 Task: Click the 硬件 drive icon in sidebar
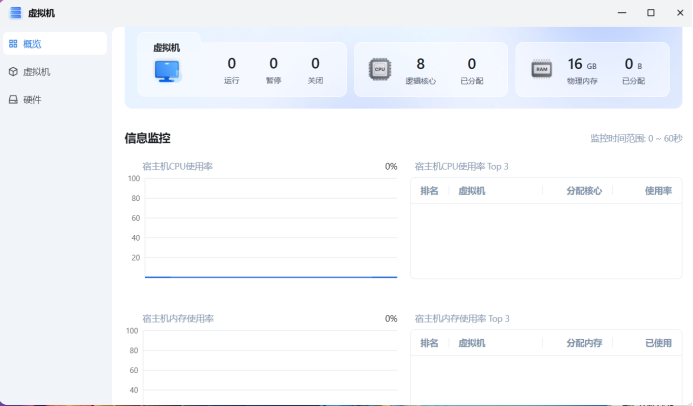coord(13,99)
